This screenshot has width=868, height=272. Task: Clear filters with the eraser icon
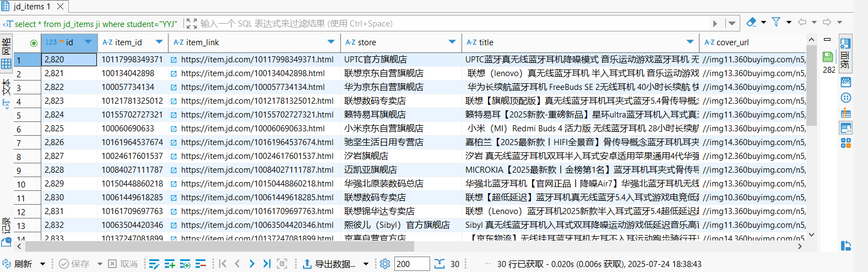[751, 22]
